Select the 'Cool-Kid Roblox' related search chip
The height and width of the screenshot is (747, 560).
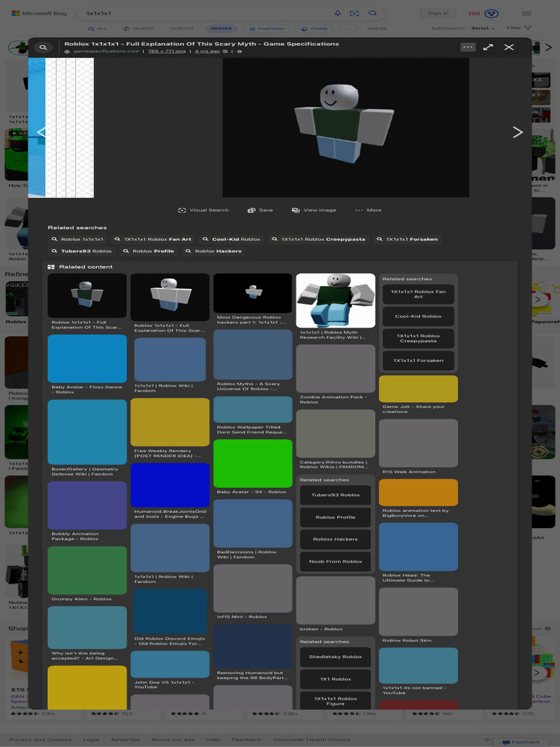pos(231,239)
